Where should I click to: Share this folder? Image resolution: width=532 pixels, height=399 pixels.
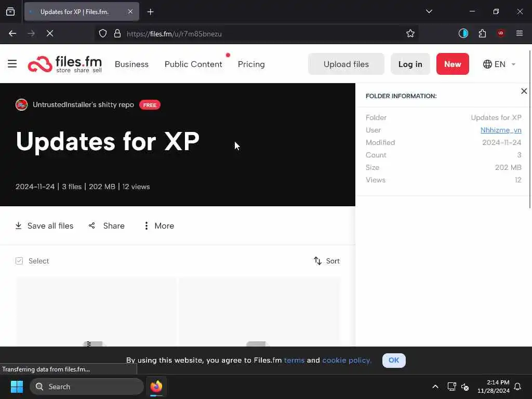[107, 226]
